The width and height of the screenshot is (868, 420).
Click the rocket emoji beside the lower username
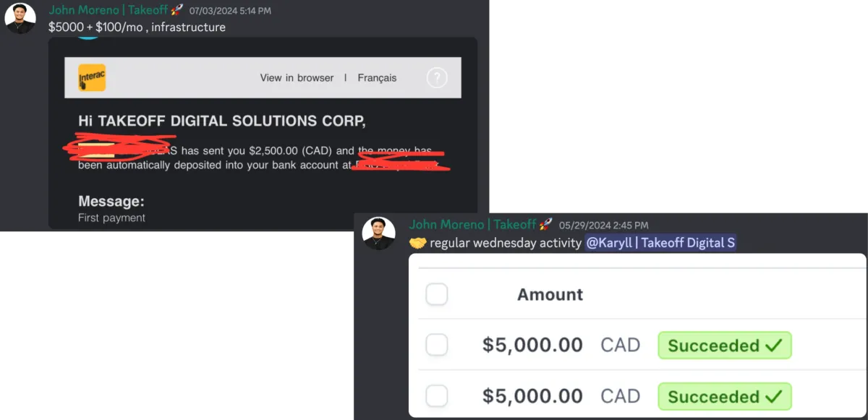[x=546, y=225]
